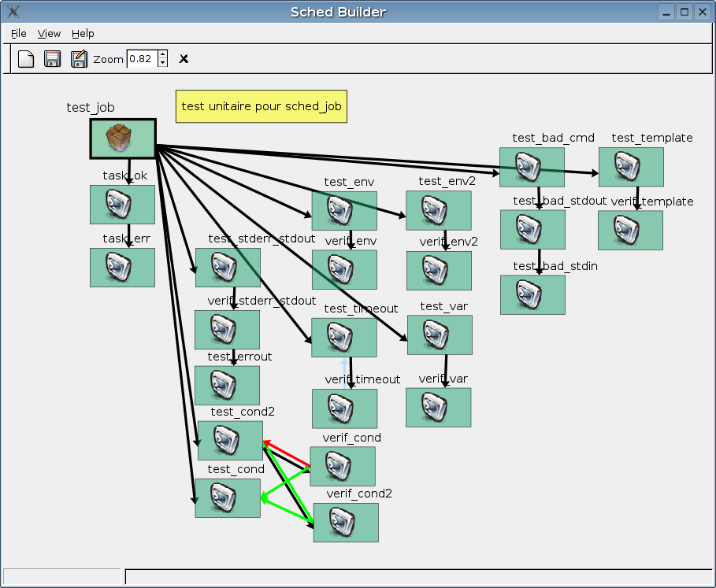Select the test_timeout task node

point(343,338)
